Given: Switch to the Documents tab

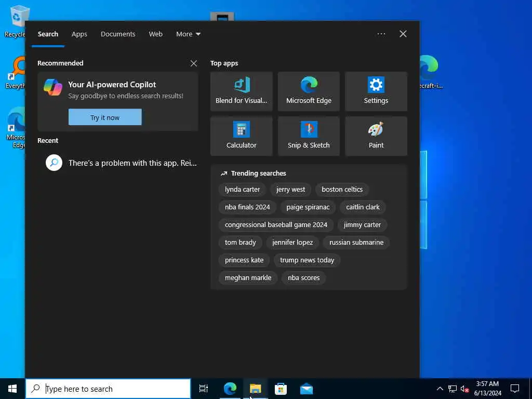Looking at the screenshot, I should click(x=118, y=34).
